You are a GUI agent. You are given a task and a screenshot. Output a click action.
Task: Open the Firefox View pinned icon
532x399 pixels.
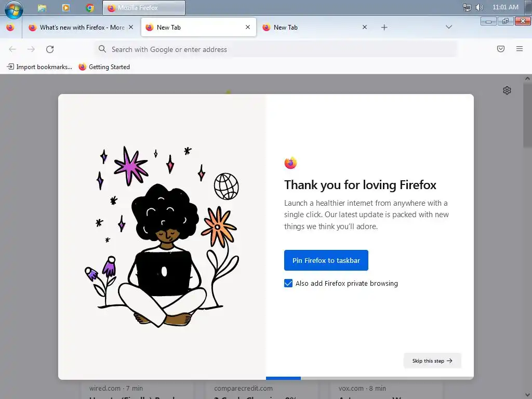coord(10,28)
